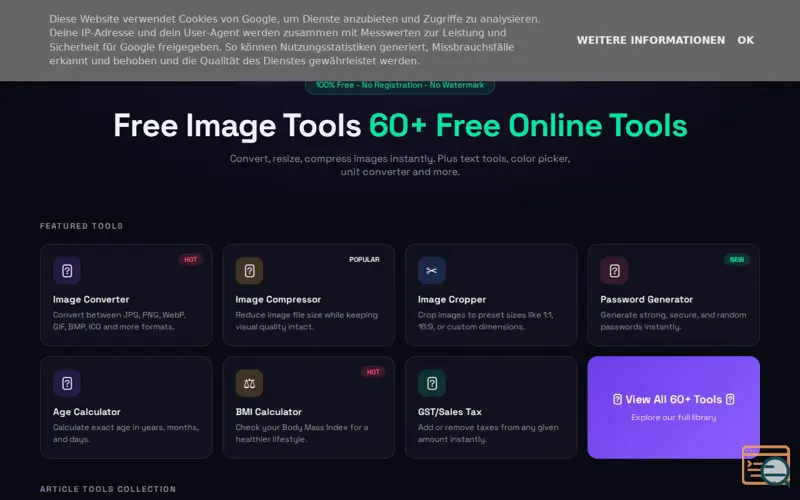This screenshot has width=800, height=500.
Task: Open the GST/Sales Tax title link
Action: [x=450, y=412]
